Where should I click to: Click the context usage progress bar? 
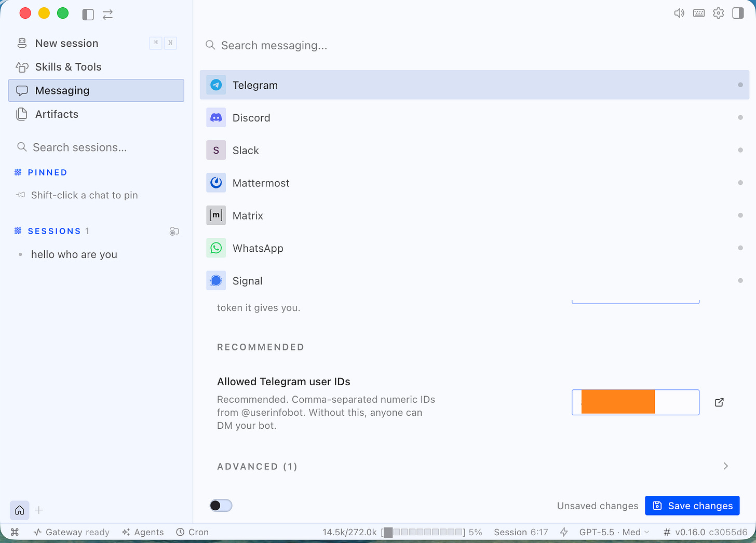pyautogui.click(x=423, y=532)
